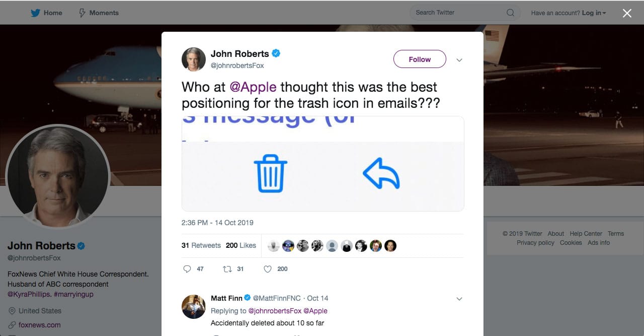Click the Moments lightning bolt icon

[x=81, y=13]
